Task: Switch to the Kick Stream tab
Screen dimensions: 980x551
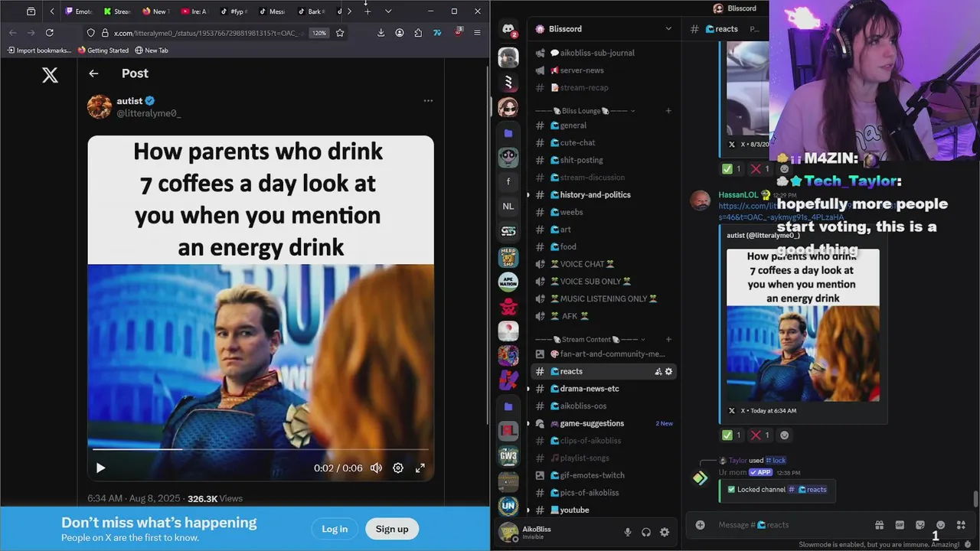Action: pos(117,11)
